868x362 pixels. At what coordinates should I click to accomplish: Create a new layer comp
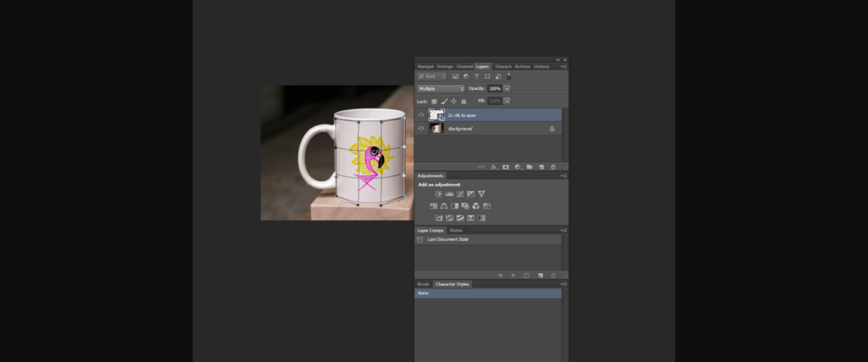540,275
